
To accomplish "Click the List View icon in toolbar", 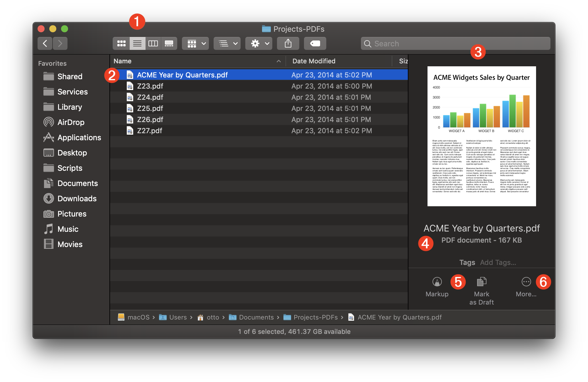I will coord(137,43).
